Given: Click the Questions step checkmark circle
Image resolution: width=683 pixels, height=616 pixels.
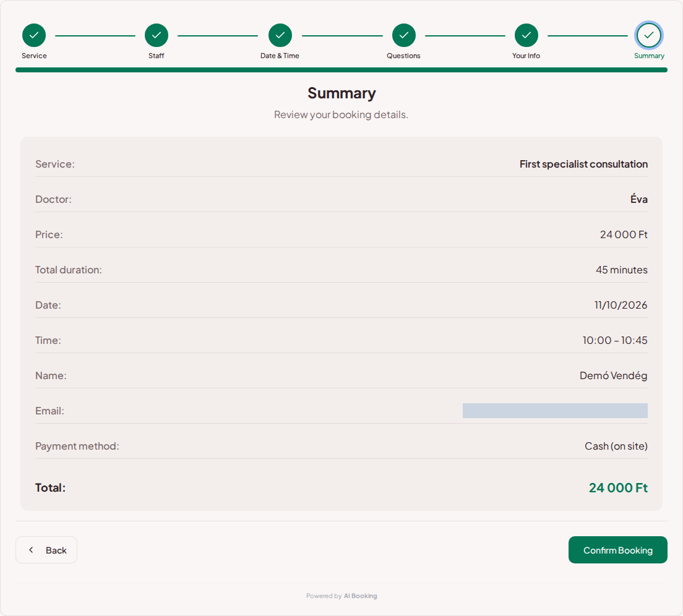Looking at the screenshot, I should [x=404, y=35].
